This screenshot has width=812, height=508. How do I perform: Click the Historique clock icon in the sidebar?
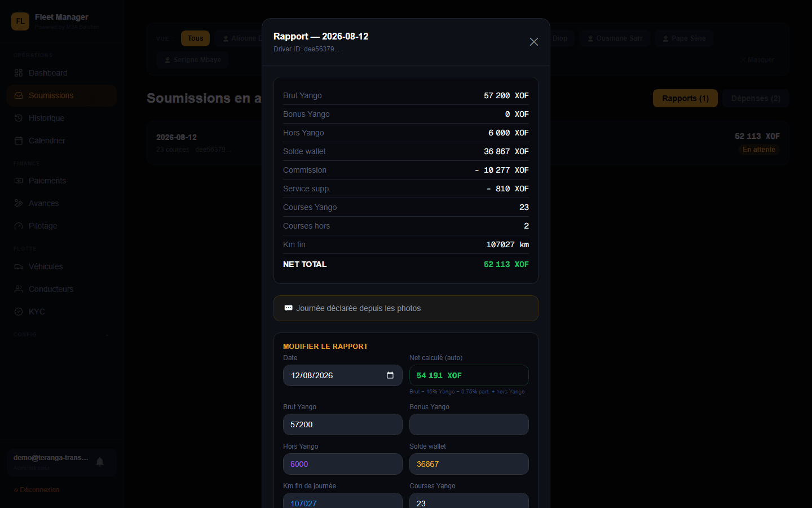19,118
